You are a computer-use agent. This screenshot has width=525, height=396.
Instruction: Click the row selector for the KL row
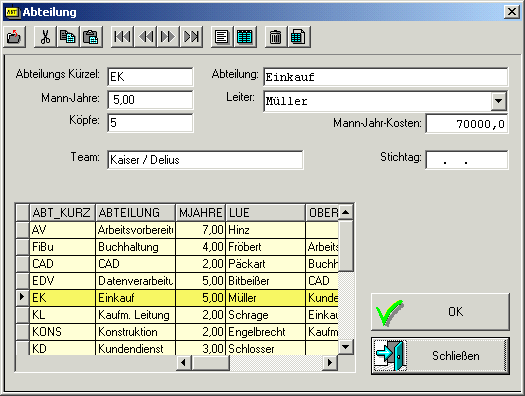point(22,315)
